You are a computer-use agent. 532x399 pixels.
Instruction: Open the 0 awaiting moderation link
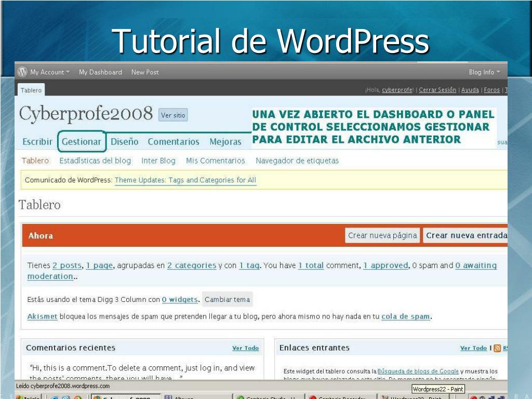coord(476,265)
